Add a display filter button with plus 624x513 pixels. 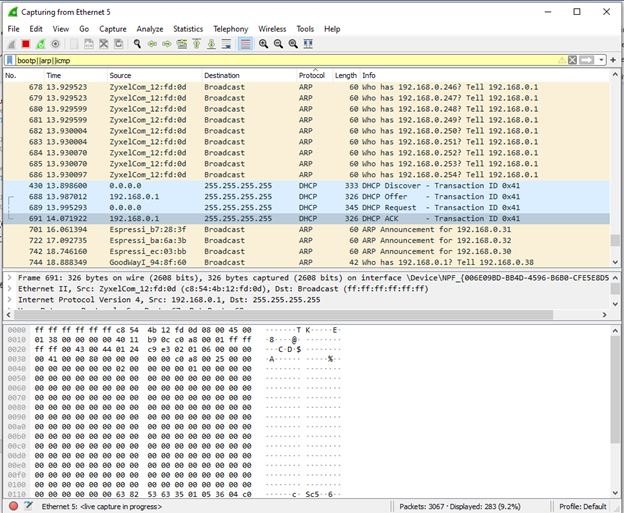pyautogui.click(x=613, y=60)
